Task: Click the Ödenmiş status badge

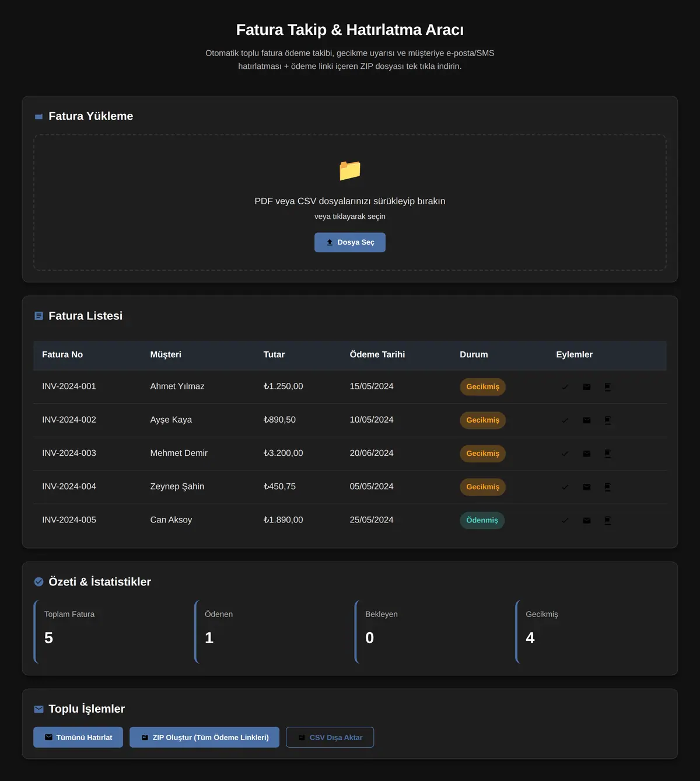Action: point(482,520)
